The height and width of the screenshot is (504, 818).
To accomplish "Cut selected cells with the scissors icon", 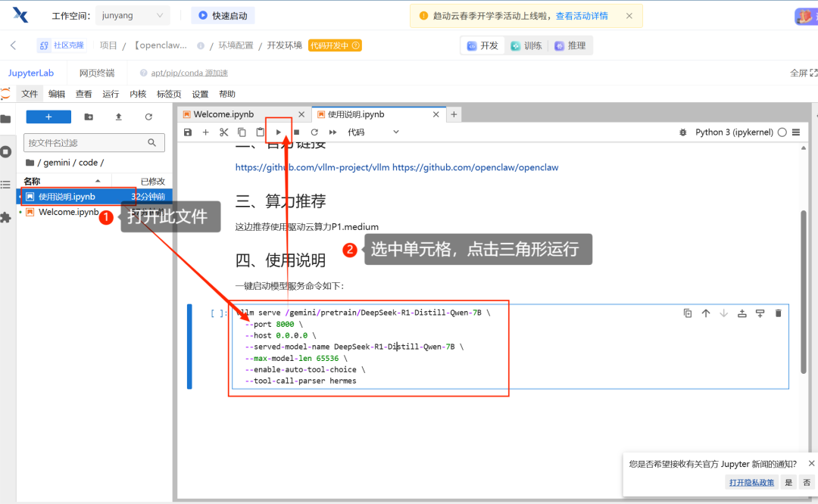I will tap(223, 132).
